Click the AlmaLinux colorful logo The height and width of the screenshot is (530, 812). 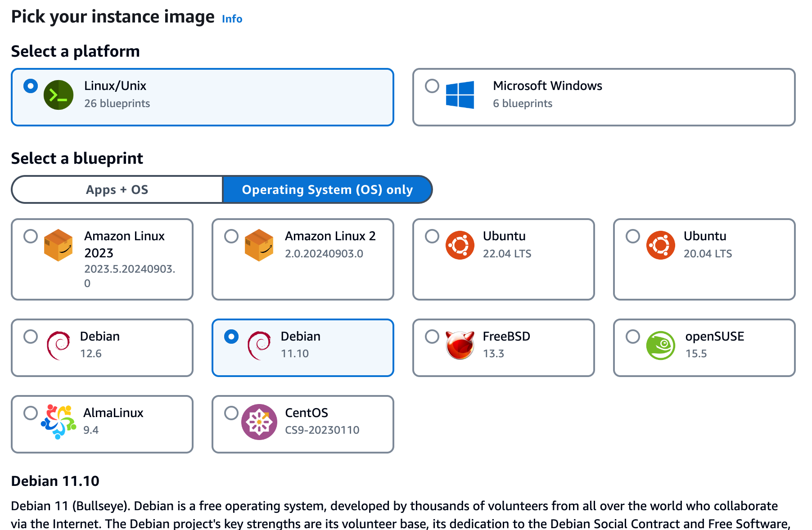pos(59,422)
